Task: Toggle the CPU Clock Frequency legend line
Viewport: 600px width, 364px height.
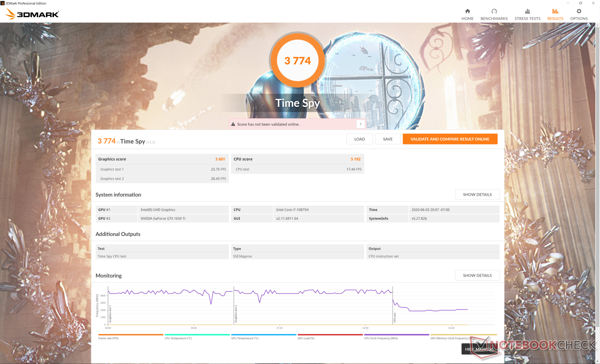Action: click(396, 337)
